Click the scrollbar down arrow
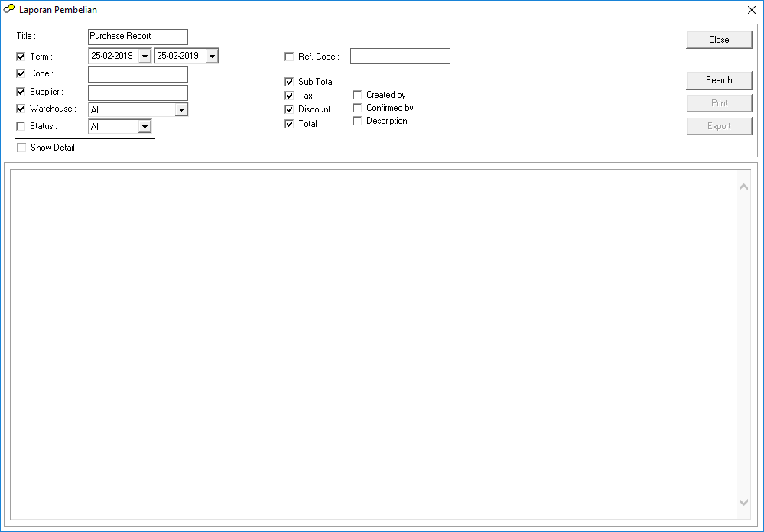This screenshot has height=532, width=764. coord(744,502)
